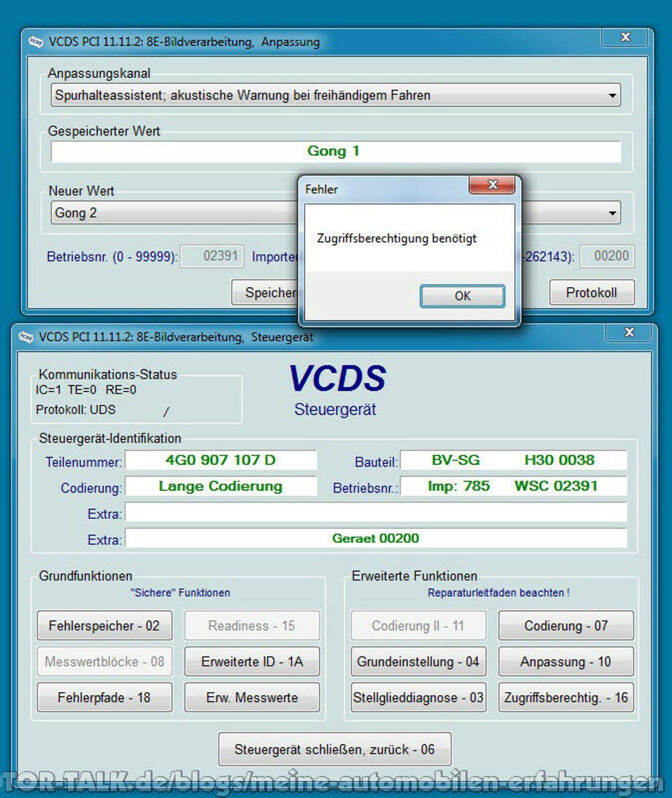Close the Steuergerät window

tap(629, 332)
